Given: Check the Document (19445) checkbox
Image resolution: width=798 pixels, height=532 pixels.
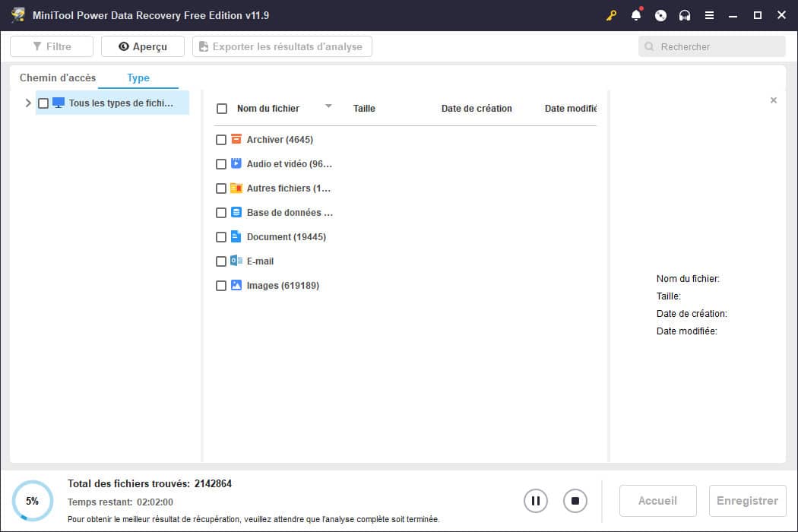Looking at the screenshot, I should click(x=221, y=236).
